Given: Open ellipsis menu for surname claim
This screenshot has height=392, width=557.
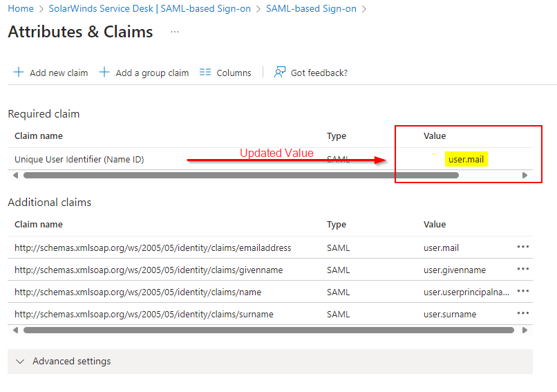Looking at the screenshot, I should click(523, 313).
